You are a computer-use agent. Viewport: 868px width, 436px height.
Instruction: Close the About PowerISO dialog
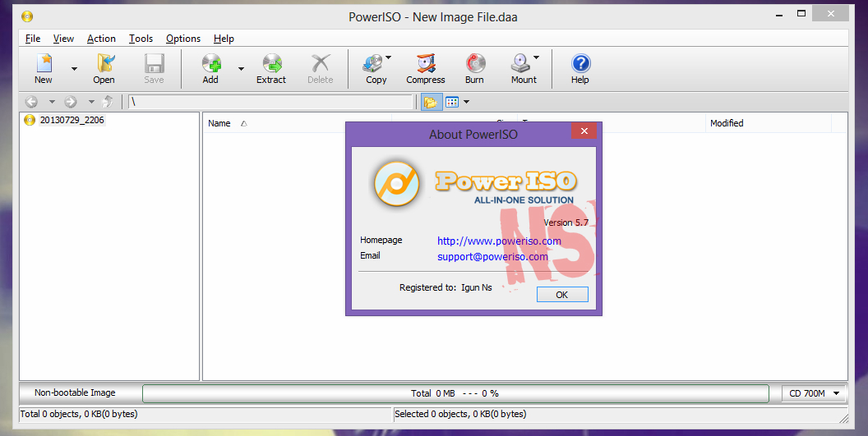584,131
